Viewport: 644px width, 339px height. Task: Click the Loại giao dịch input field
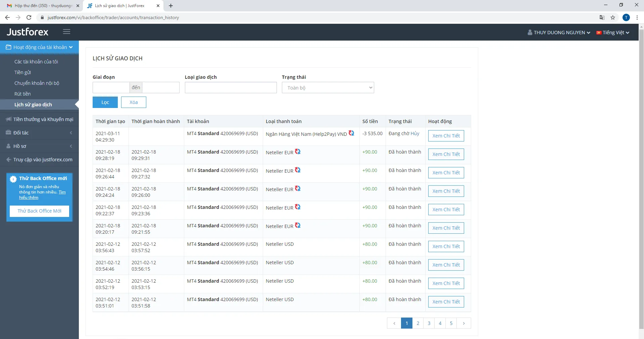[x=231, y=88]
